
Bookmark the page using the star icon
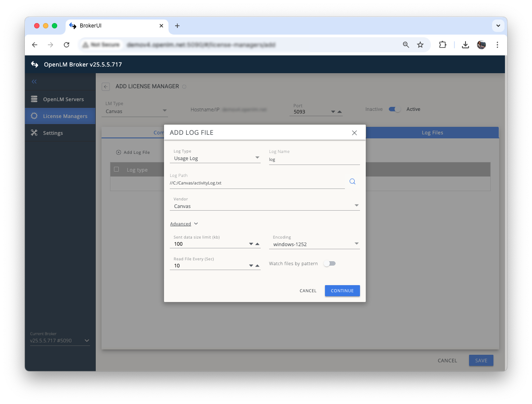pos(420,44)
